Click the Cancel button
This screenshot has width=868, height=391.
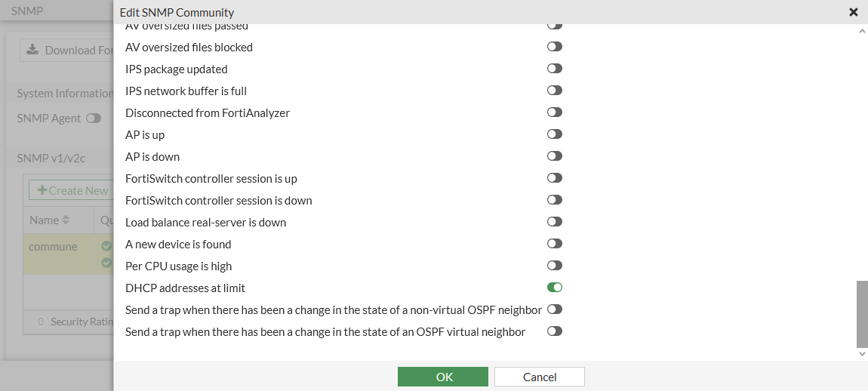pyautogui.click(x=539, y=377)
